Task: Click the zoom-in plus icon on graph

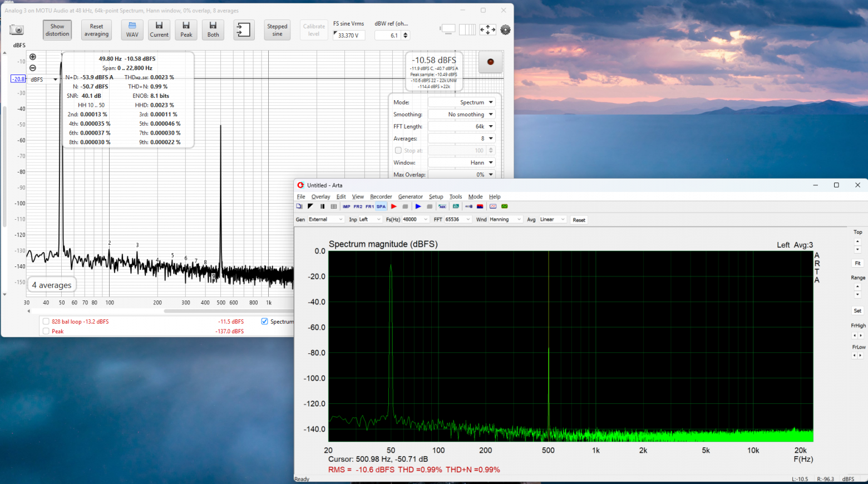Action: coord(33,57)
